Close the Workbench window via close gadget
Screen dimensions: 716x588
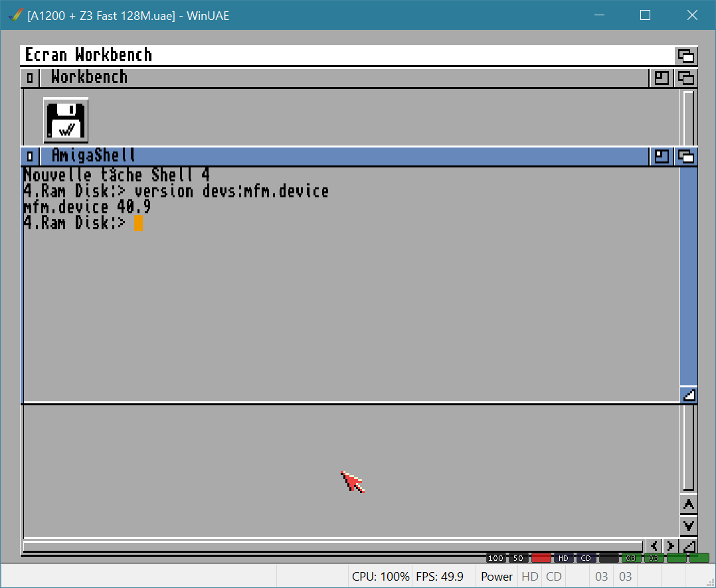30,78
